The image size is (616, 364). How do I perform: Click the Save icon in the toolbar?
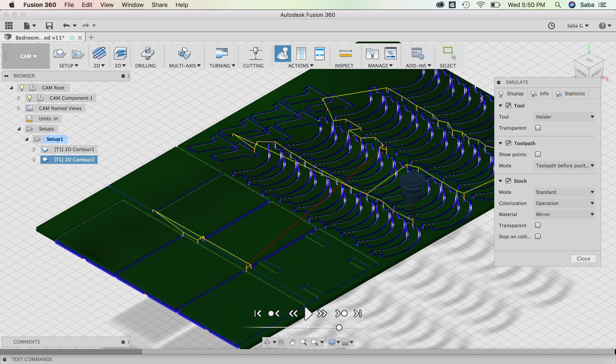click(49, 26)
